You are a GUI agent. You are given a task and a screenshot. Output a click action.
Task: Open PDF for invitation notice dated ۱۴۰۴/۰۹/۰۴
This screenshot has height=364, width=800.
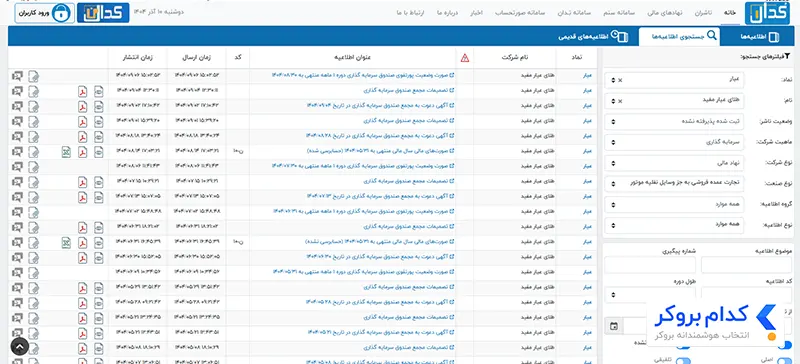[x=82, y=106]
